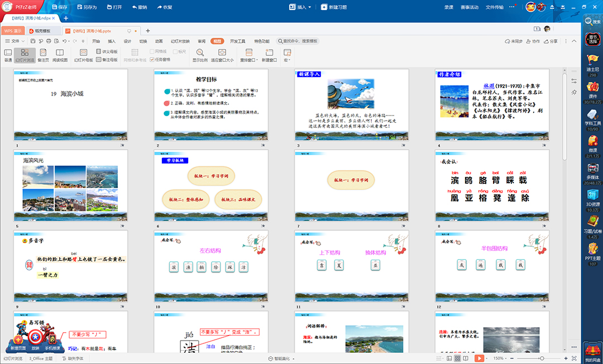This screenshot has height=364, width=603.
Task: Click the zoom in plus button
Action: tap(566, 358)
